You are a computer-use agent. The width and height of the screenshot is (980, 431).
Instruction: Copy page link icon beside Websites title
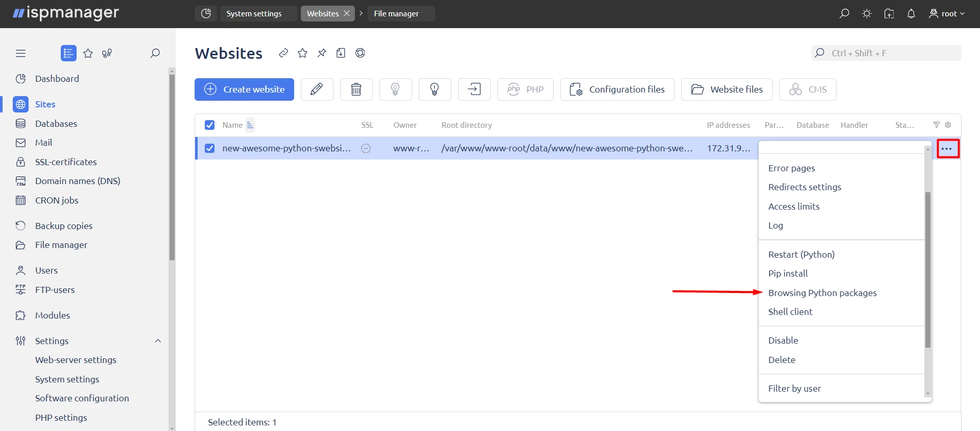click(283, 53)
